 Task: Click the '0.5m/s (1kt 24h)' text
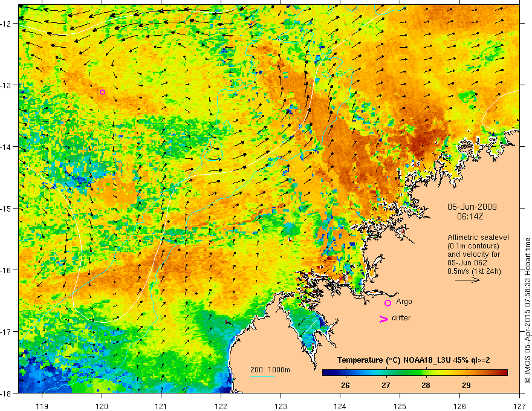pyautogui.click(x=474, y=271)
